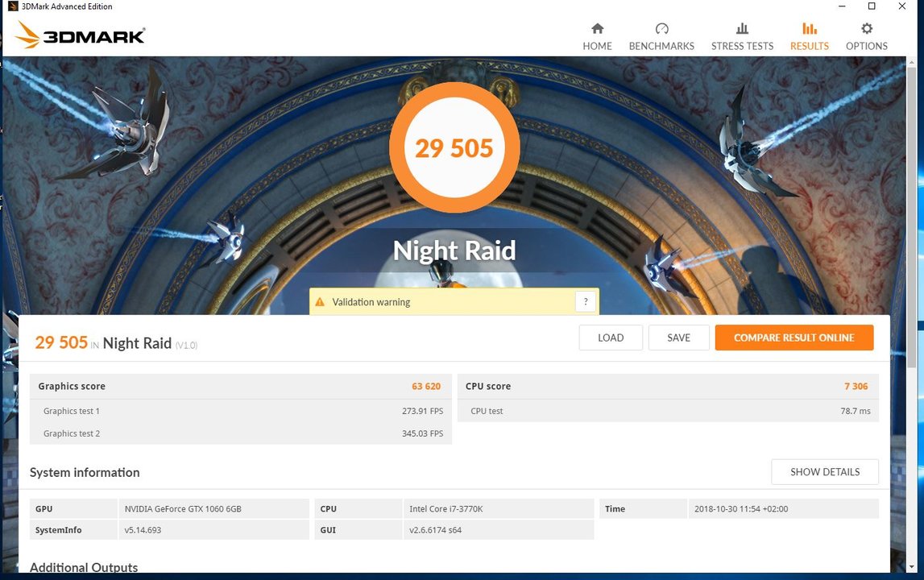
Task: Click the 3DMark logo
Action: (x=80, y=35)
